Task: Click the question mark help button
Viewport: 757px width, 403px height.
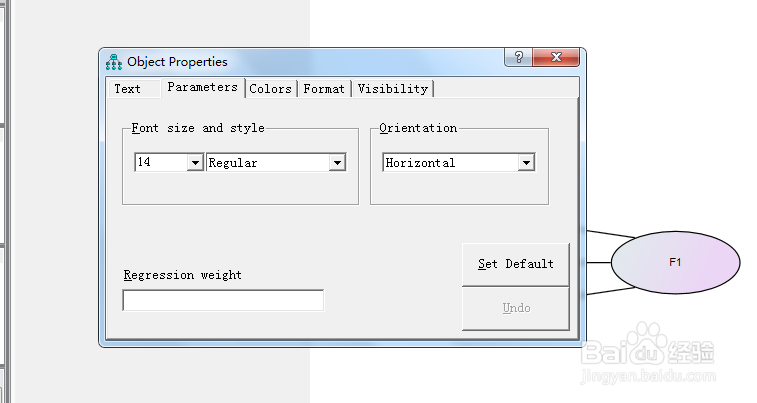Action: (x=519, y=57)
